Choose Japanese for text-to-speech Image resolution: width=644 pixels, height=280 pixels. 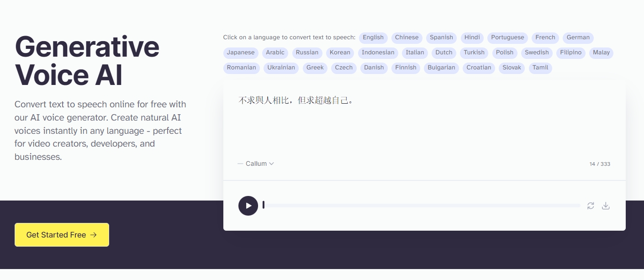click(241, 53)
